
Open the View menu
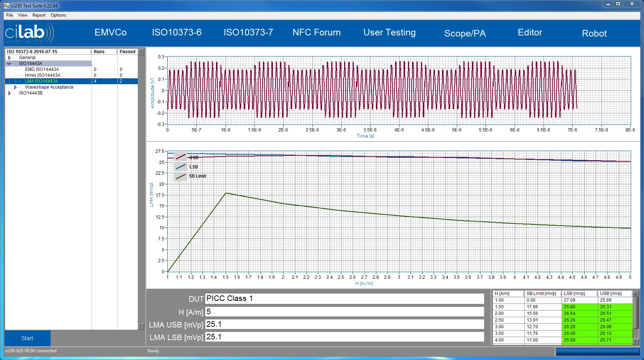(x=23, y=15)
